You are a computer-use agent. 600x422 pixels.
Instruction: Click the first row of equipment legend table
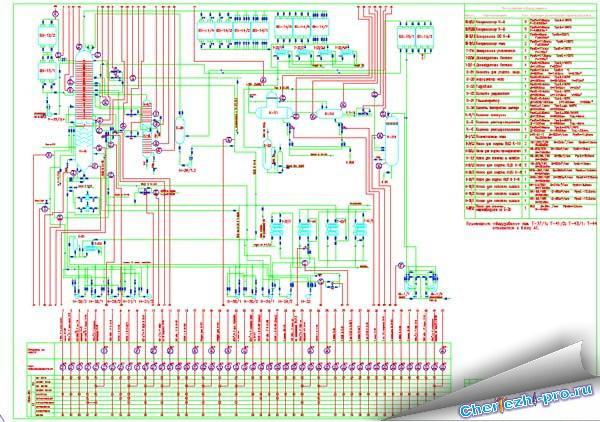point(512,19)
